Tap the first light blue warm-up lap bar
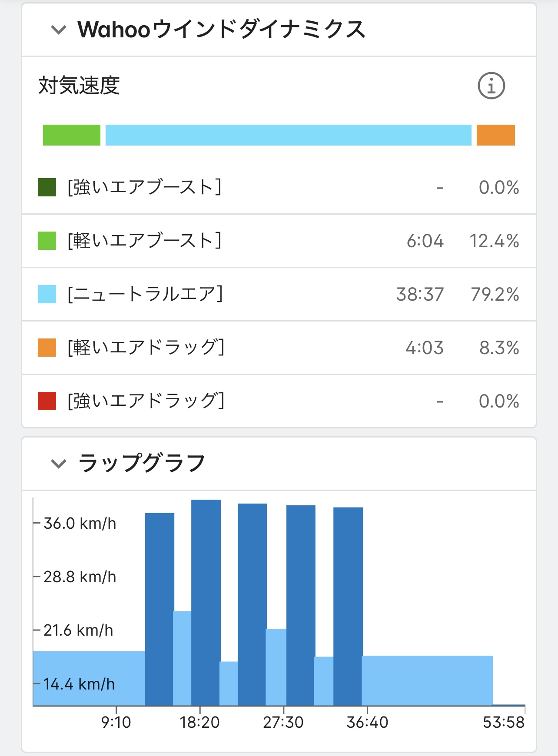This screenshot has height=756, width=558. (x=89, y=678)
